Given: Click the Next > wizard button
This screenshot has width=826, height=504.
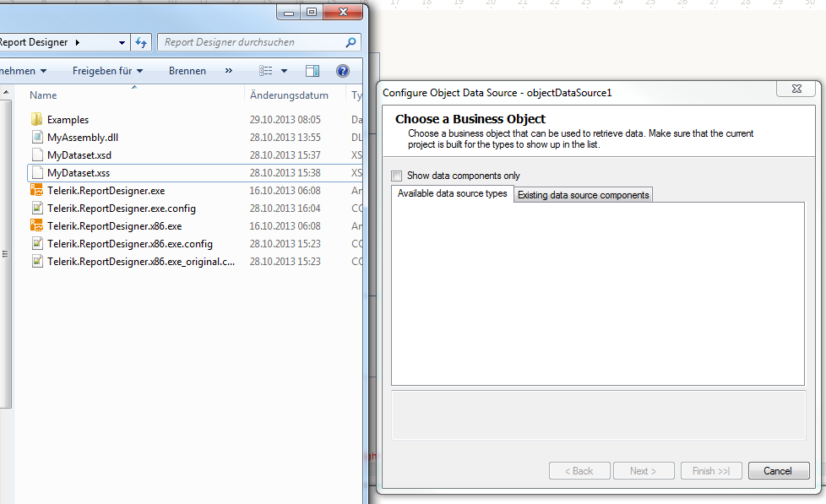Looking at the screenshot, I should 644,471.
